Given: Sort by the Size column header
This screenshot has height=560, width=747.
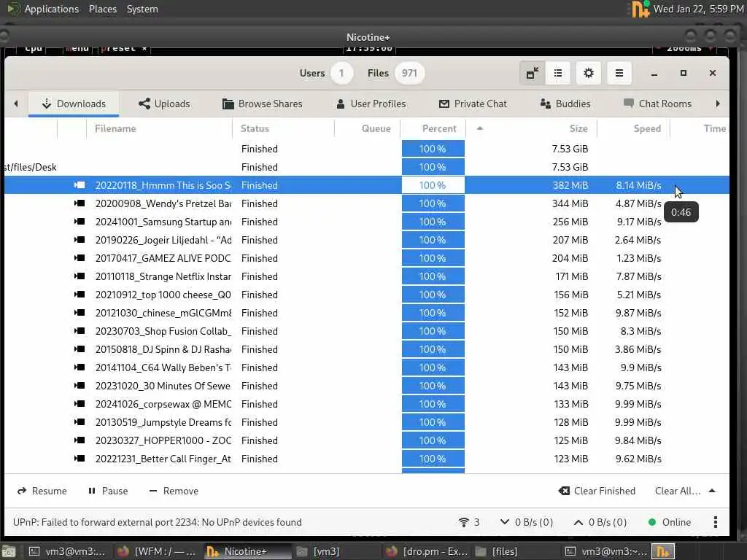Looking at the screenshot, I should [531, 128].
